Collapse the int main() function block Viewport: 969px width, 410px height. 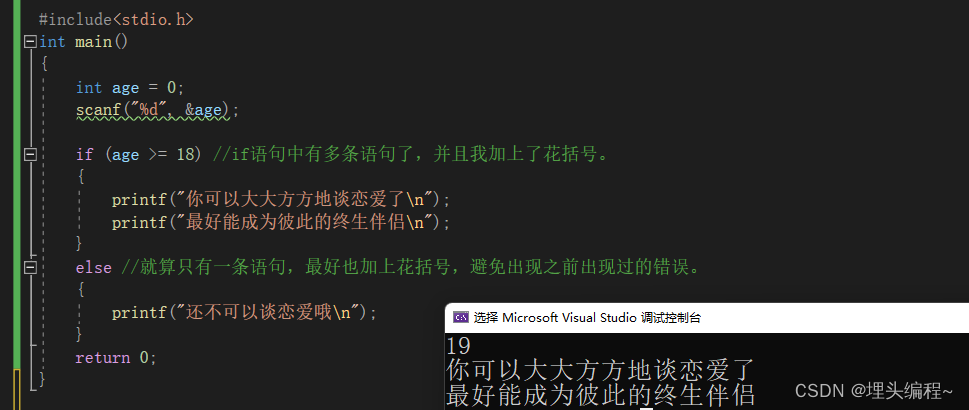[30, 42]
